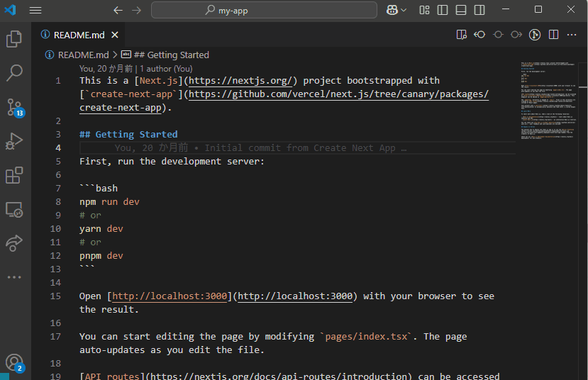Show additional activity bar views
Viewport: 588px width, 380px height.
coord(14,277)
